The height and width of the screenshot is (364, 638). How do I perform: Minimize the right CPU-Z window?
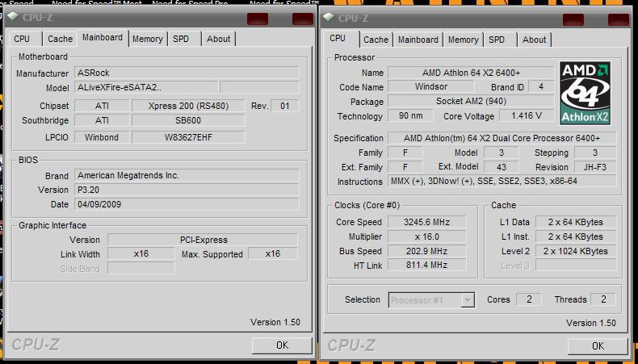point(573,19)
